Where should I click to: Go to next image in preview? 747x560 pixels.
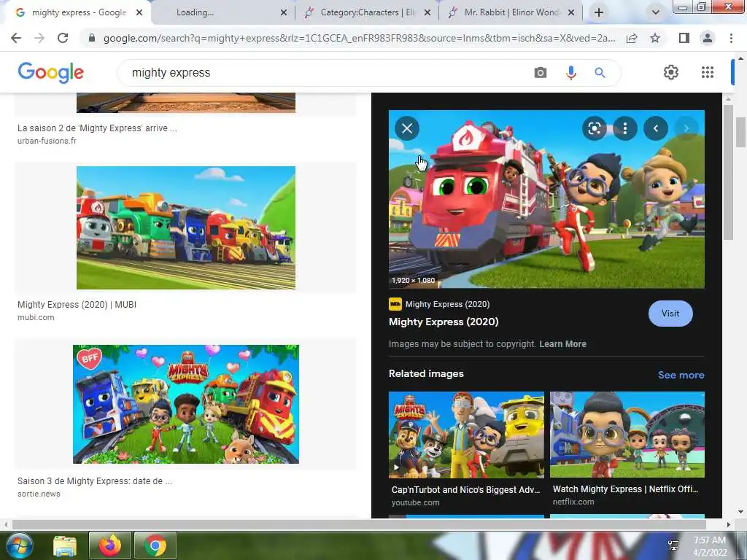686,128
